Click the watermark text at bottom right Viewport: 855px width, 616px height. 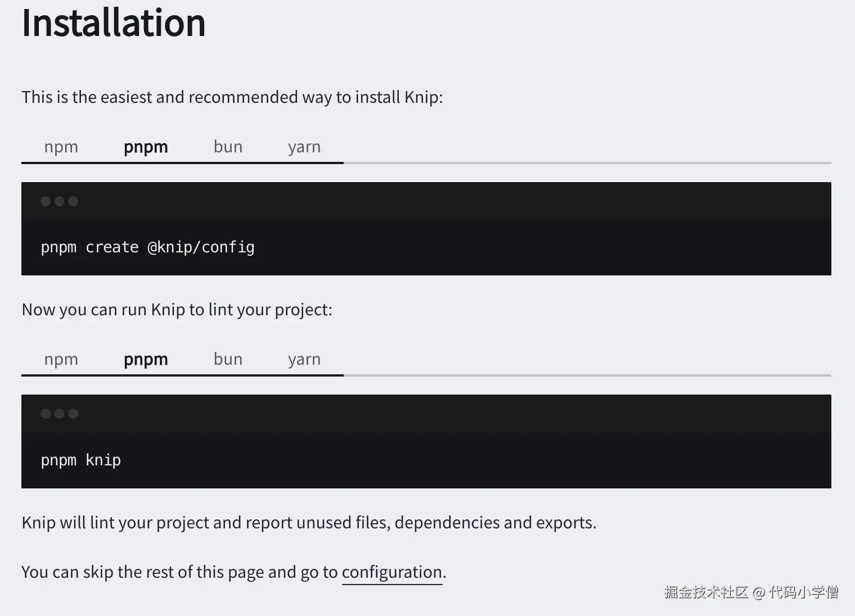751,592
